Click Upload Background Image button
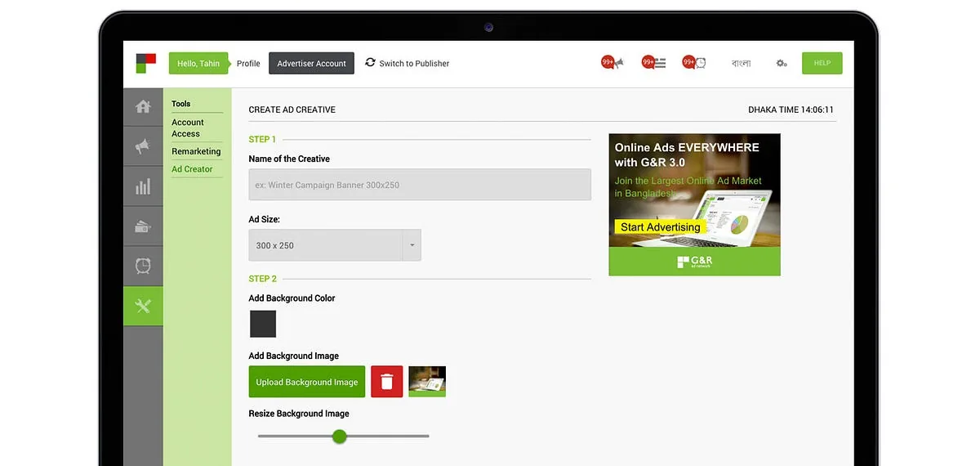This screenshot has width=980, height=466. click(x=307, y=382)
